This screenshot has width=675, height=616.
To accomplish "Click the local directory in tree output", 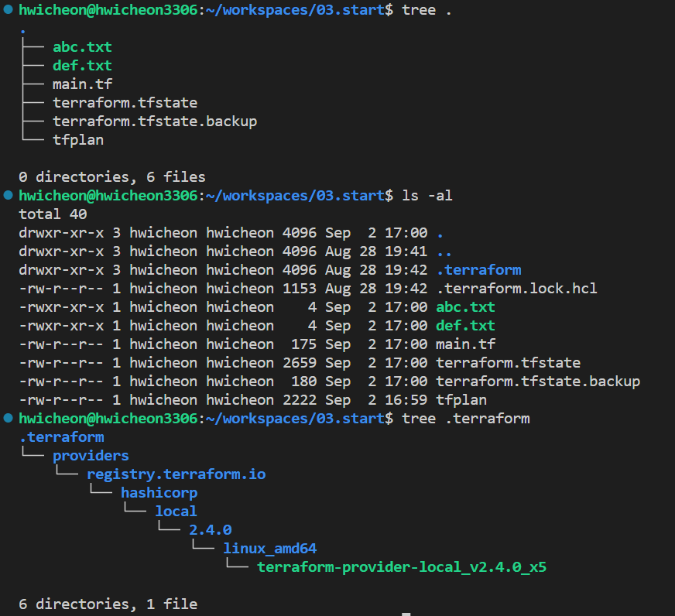I will point(176,512).
